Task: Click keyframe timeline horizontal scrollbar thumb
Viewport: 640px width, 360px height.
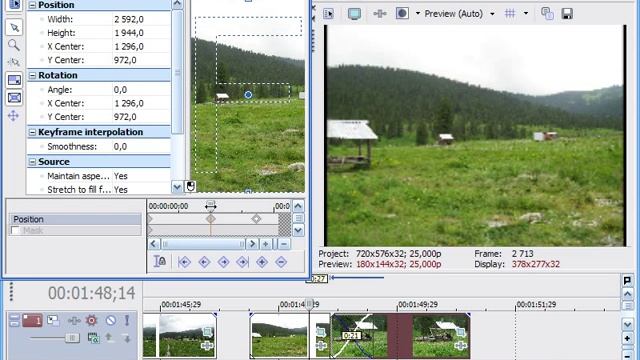Action: (x=203, y=244)
